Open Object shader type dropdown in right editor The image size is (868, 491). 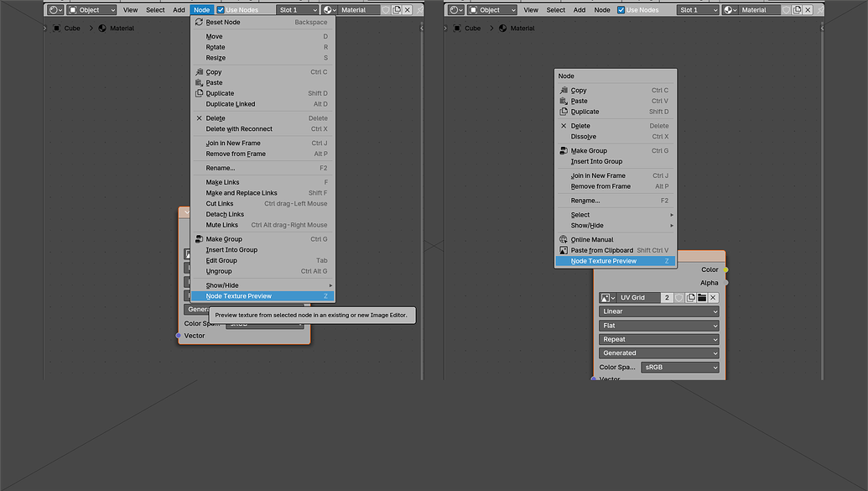coord(492,10)
